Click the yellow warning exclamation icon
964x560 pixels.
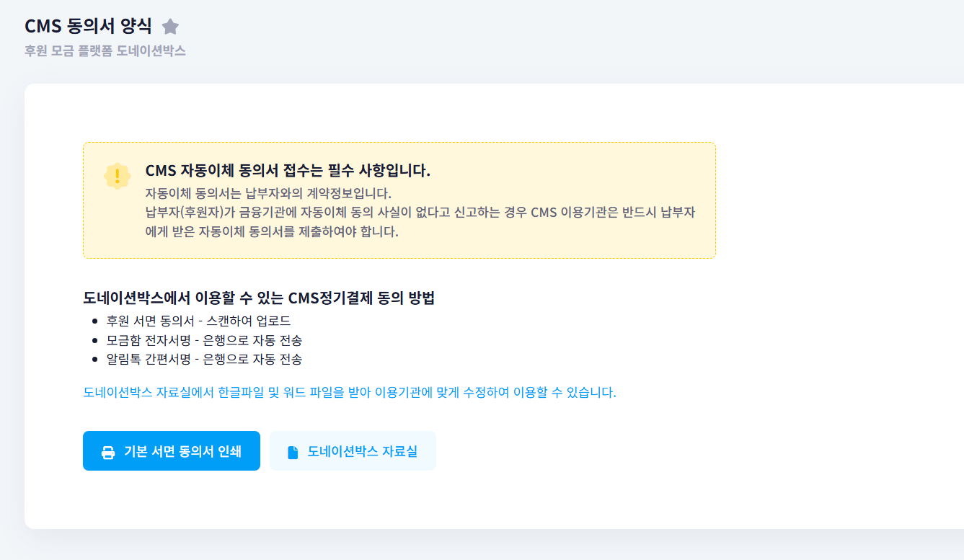point(117,176)
